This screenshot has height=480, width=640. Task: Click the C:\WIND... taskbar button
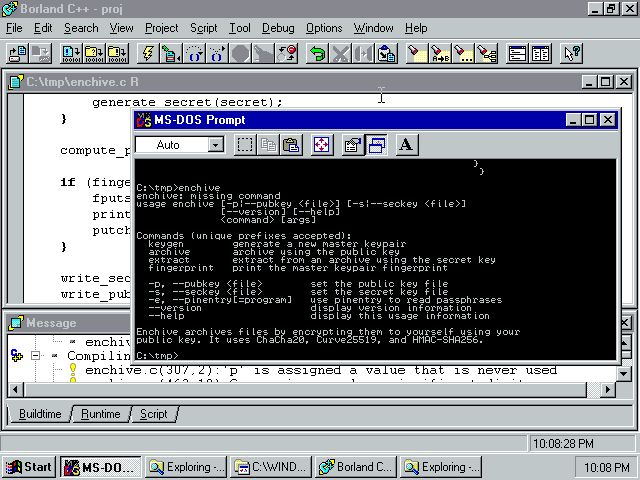click(x=270, y=467)
